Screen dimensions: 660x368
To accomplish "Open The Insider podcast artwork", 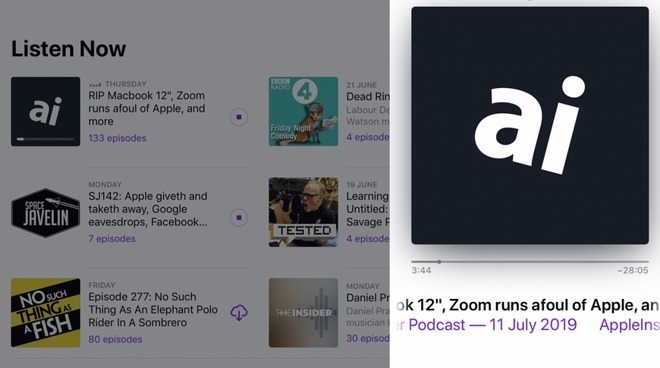I will (x=303, y=313).
